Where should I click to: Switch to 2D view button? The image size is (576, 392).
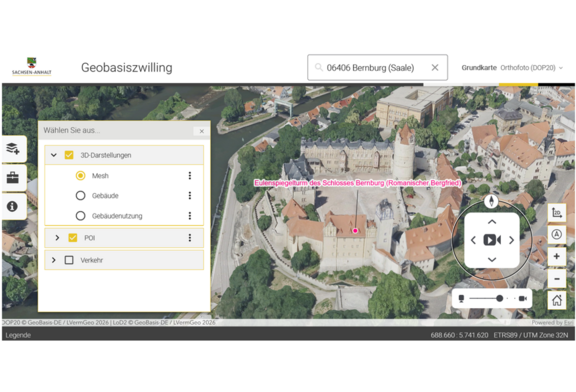pyautogui.click(x=557, y=213)
